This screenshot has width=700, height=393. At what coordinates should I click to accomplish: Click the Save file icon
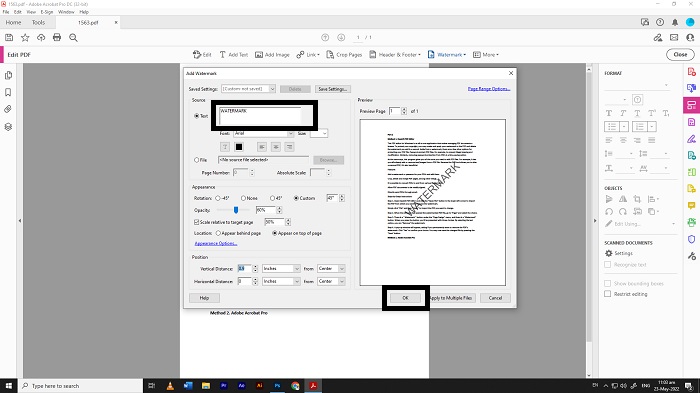[x=9, y=38]
